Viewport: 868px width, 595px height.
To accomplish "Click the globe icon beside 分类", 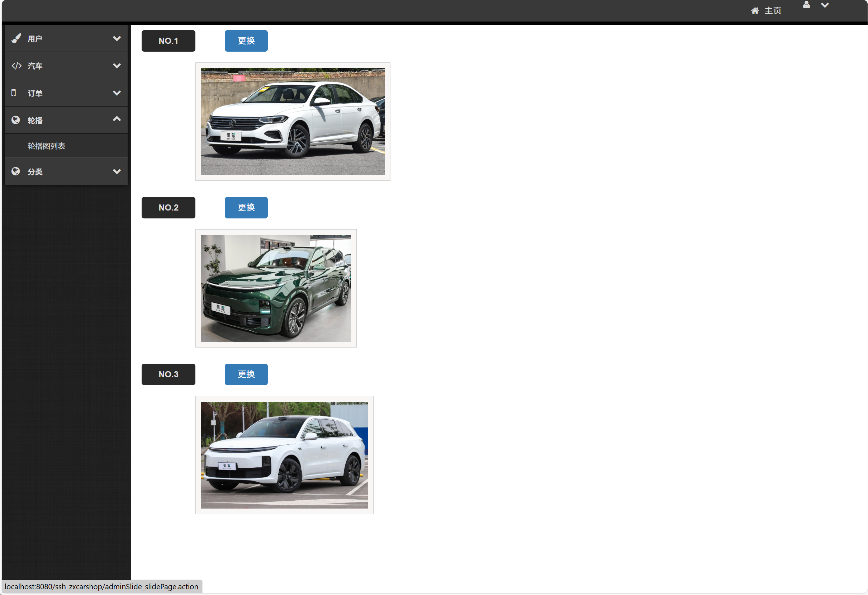I will (x=16, y=171).
